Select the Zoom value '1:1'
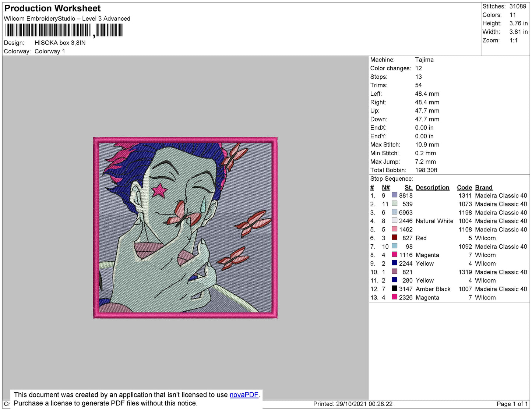The image size is (532, 411). tap(514, 40)
